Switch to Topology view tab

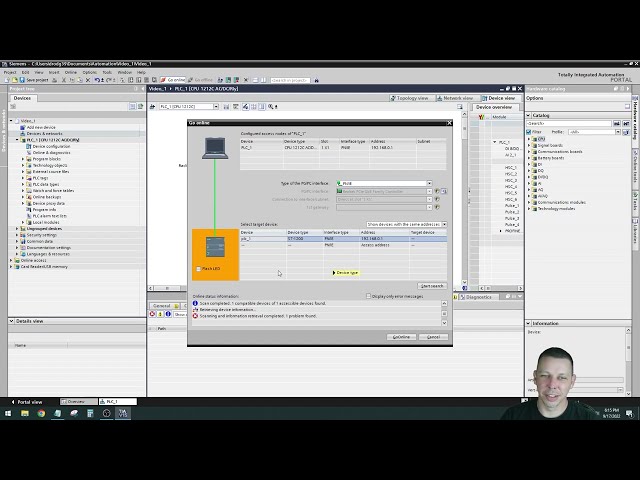point(409,98)
